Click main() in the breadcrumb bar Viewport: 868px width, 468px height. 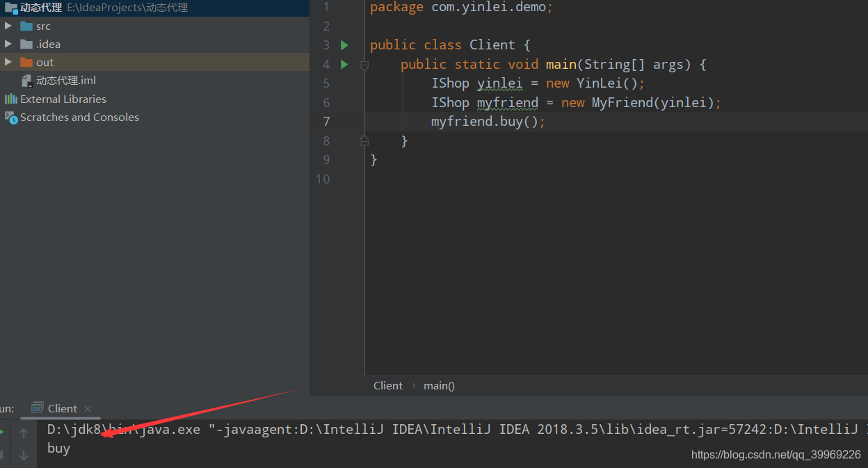438,385
